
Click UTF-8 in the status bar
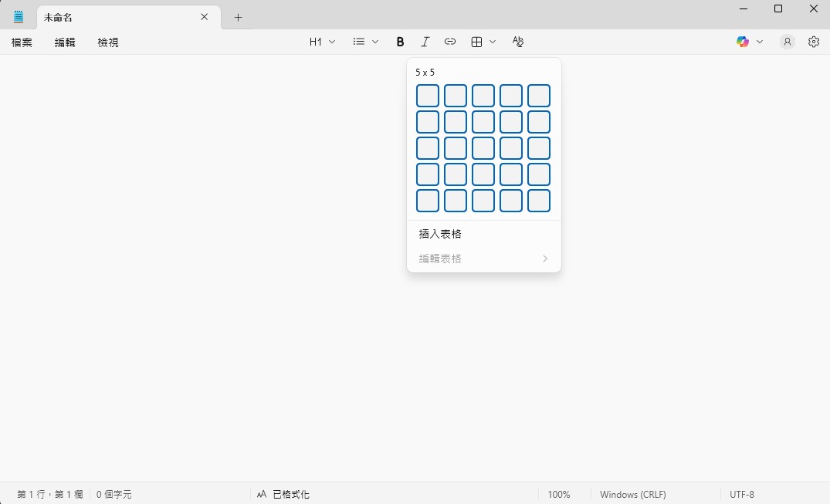(x=741, y=494)
